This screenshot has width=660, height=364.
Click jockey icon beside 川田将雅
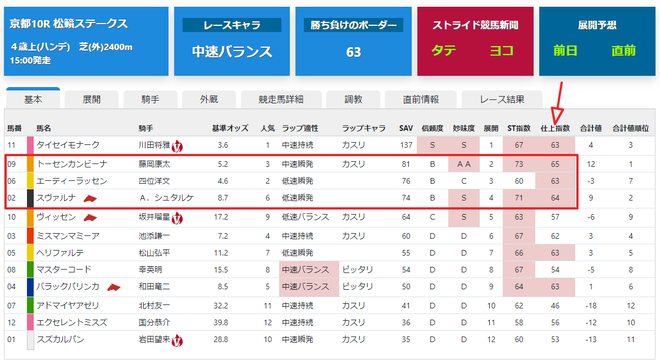click(177, 146)
